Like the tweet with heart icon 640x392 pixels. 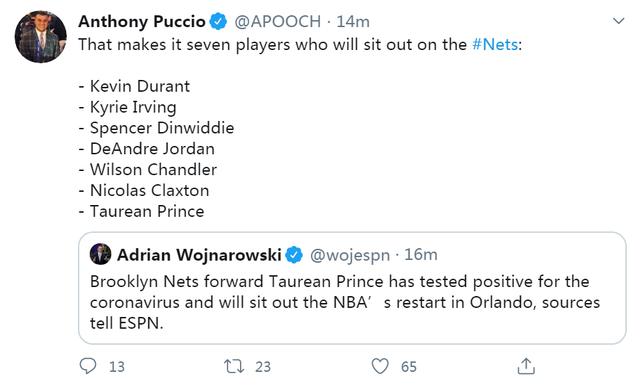pyautogui.click(x=380, y=366)
